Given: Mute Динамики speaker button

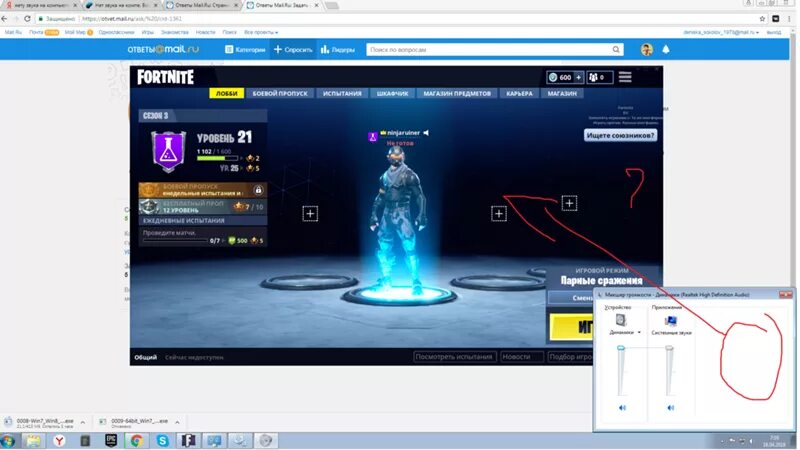Looking at the screenshot, I should 622,408.
